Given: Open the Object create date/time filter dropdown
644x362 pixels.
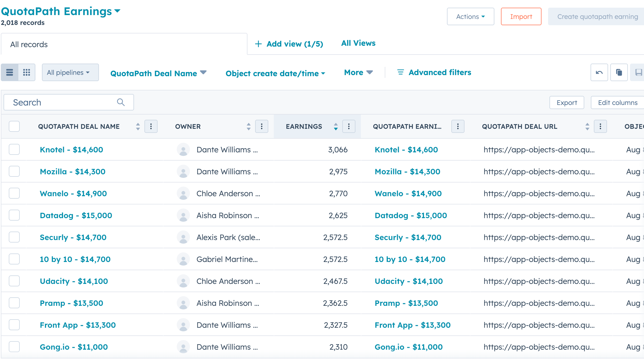Looking at the screenshot, I should pyautogui.click(x=275, y=73).
